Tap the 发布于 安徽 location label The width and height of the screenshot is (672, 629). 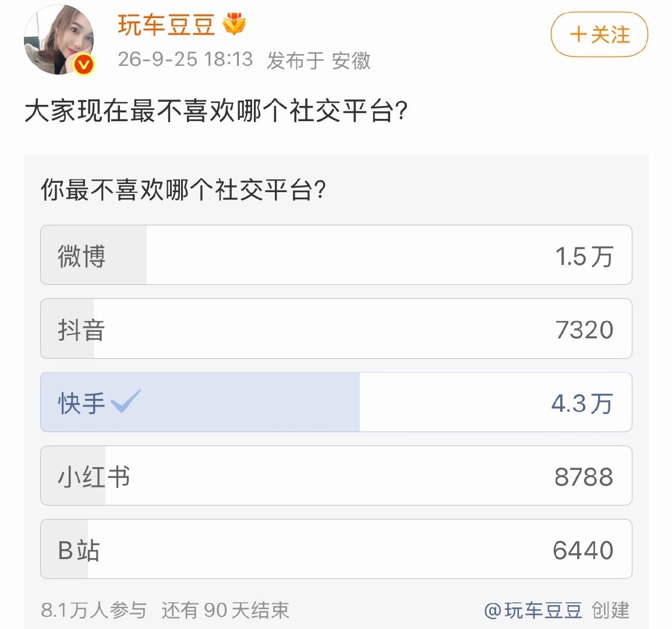(319, 60)
